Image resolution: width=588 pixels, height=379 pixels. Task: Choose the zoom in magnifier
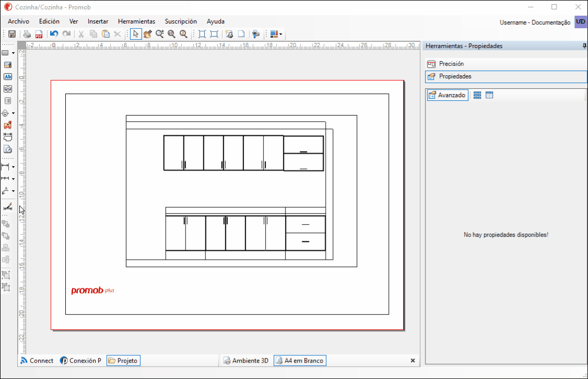tap(160, 34)
